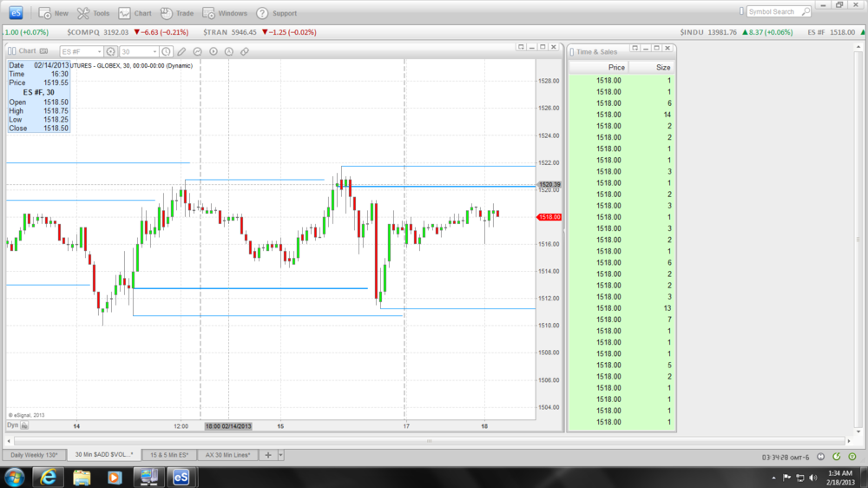Click the horizontal scrollbar right arrow

coord(849,441)
